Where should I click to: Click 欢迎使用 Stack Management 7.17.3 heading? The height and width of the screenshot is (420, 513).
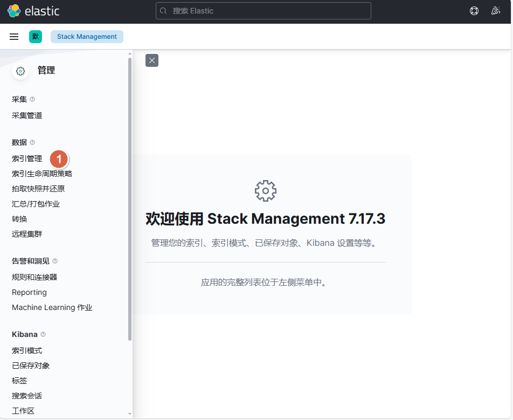265,219
